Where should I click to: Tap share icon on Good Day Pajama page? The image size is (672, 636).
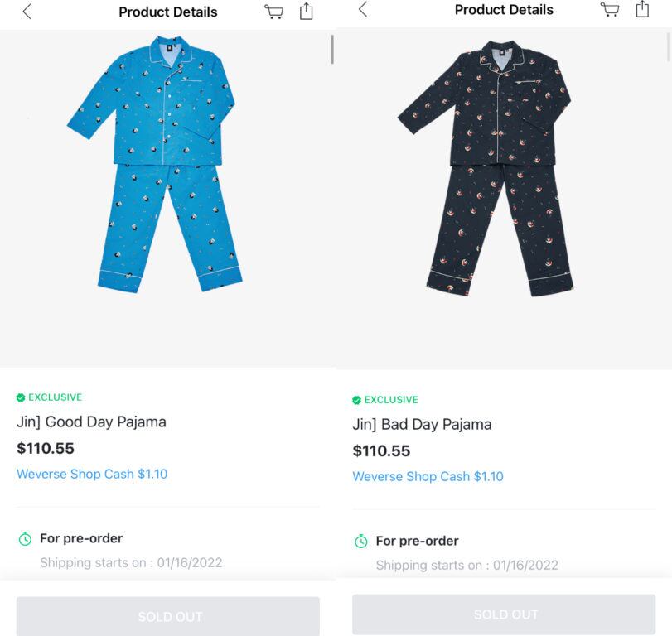point(307,11)
